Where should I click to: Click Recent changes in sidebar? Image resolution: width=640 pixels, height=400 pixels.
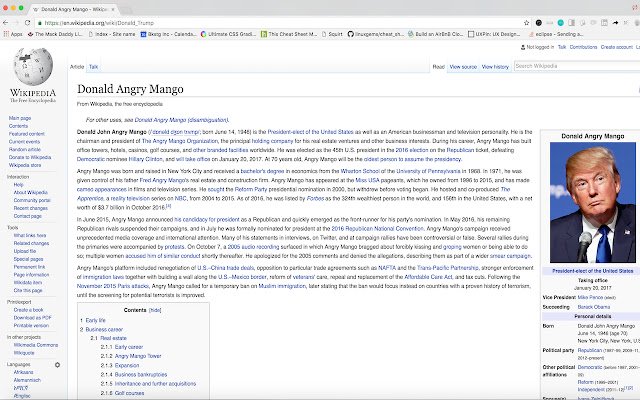(x=31, y=208)
